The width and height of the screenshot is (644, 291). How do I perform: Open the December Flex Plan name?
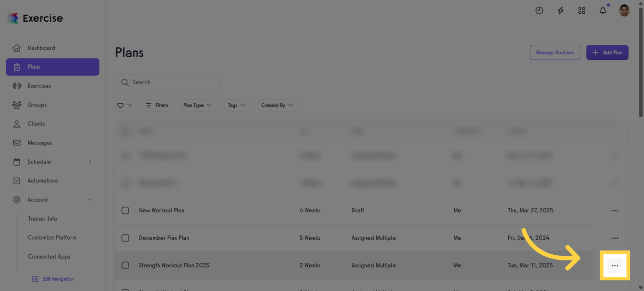tap(164, 238)
